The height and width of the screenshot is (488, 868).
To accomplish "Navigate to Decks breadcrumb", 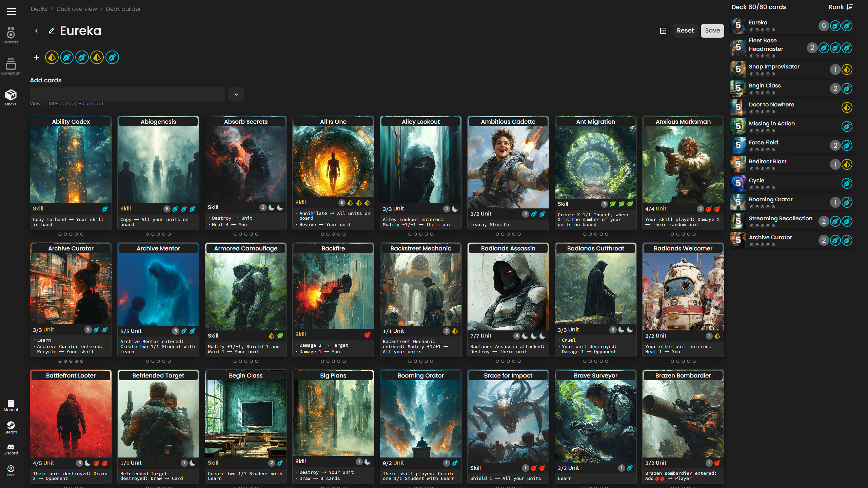I will tap(39, 9).
